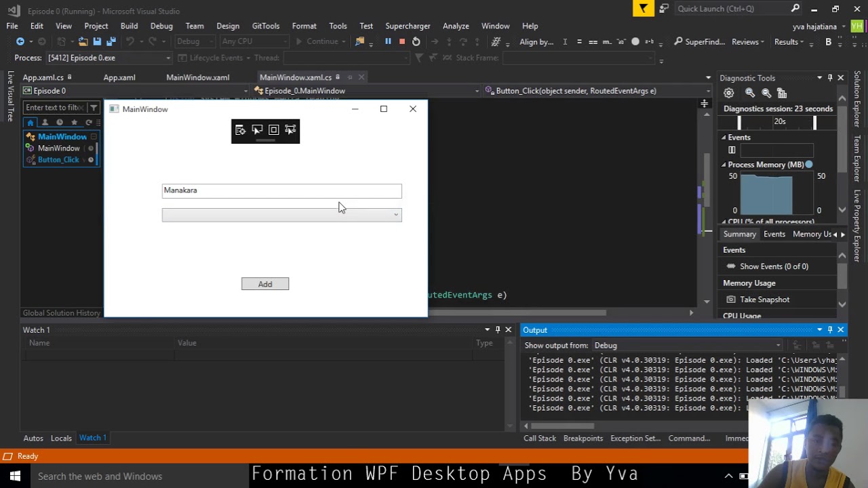This screenshot has height=488, width=868.
Task: Click SuperFind magnifier button
Action: tap(699, 41)
